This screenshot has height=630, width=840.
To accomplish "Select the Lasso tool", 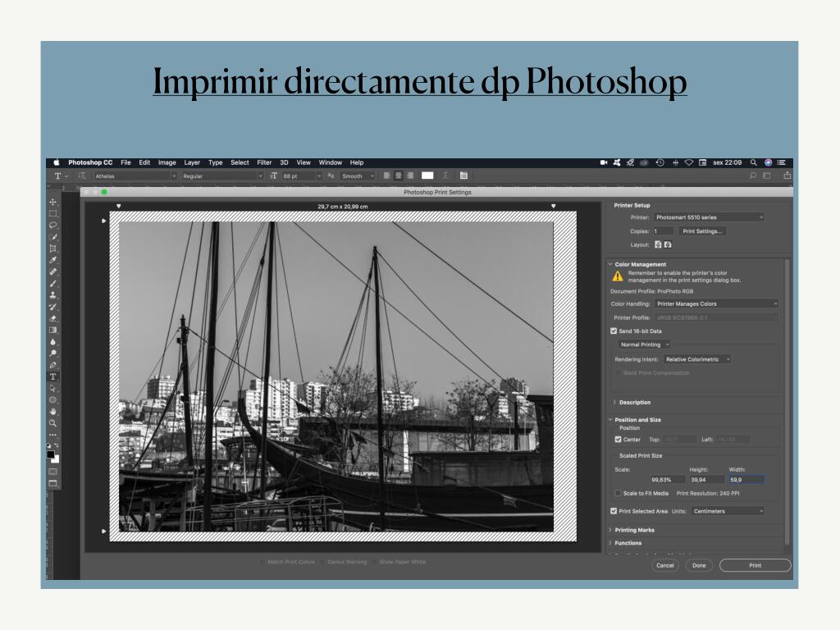I will 53,225.
